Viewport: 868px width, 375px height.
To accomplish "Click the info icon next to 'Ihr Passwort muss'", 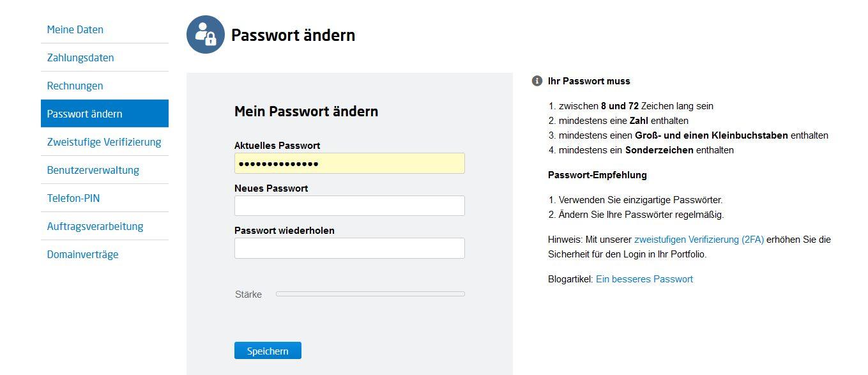I will [537, 81].
